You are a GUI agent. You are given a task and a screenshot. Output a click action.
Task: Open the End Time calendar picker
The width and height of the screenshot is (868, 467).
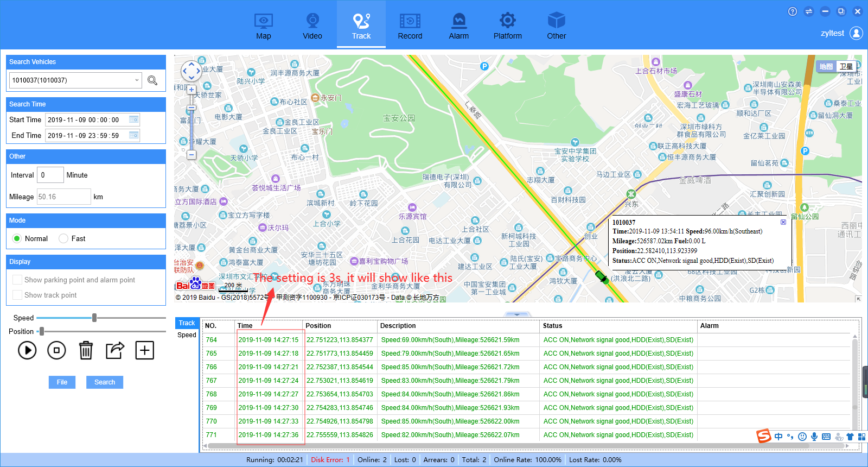pyautogui.click(x=133, y=135)
